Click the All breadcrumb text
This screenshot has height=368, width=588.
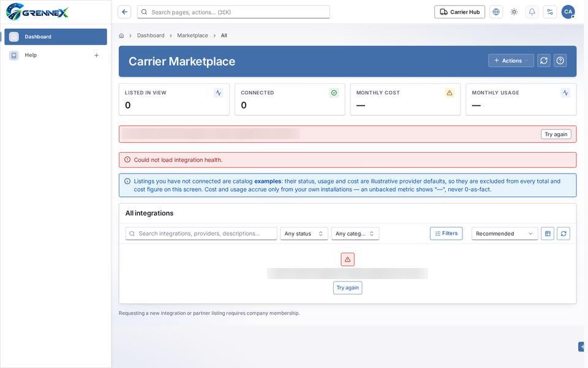pos(224,36)
